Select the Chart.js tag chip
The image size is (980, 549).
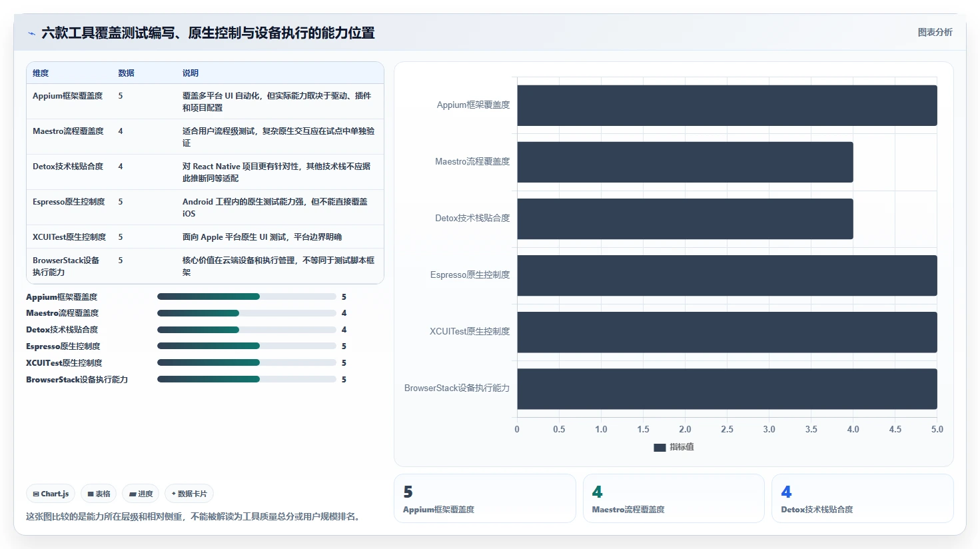click(51, 494)
